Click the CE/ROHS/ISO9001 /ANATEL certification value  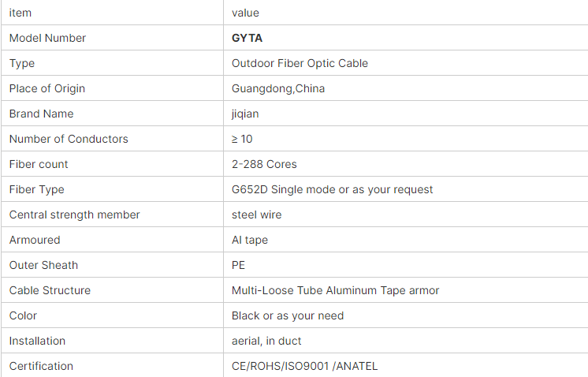pyautogui.click(x=304, y=366)
